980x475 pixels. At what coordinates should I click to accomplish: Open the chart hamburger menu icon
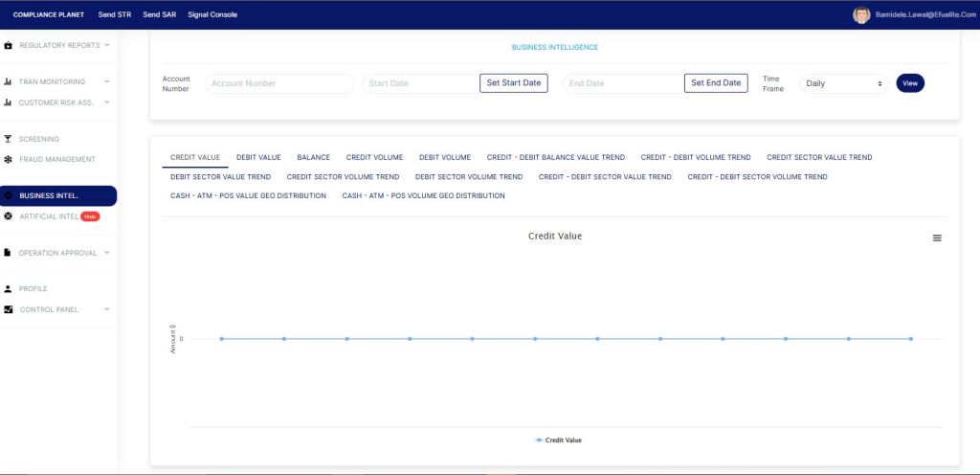pos(937,237)
